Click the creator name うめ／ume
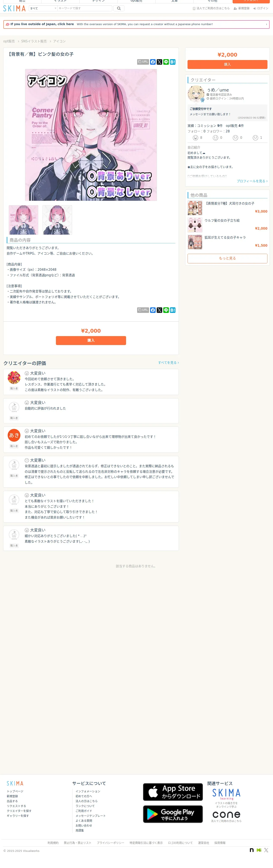The image size is (273, 868). click(x=218, y=90)
